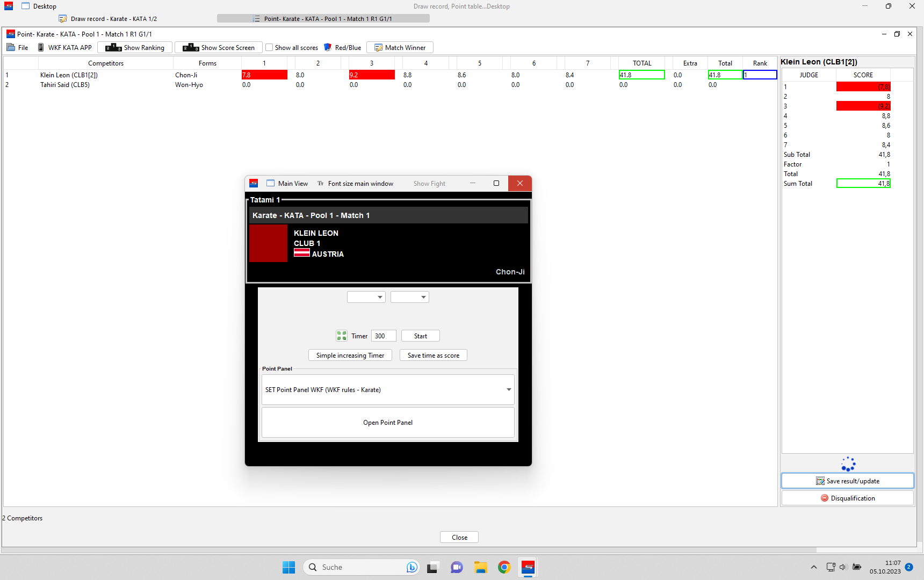Image resolution: width=924 pixels, height=580 pixels.
Task: Click the Match Winner button
Action: 400,47
